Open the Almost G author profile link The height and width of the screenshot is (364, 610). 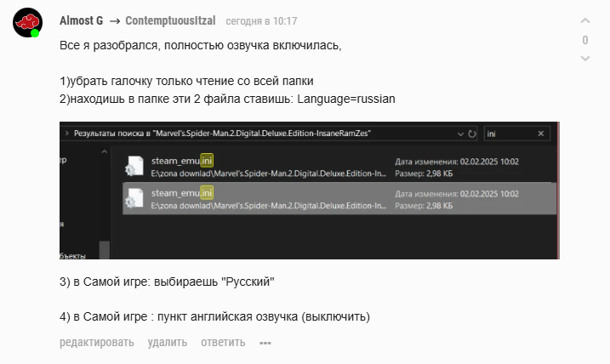82,20
